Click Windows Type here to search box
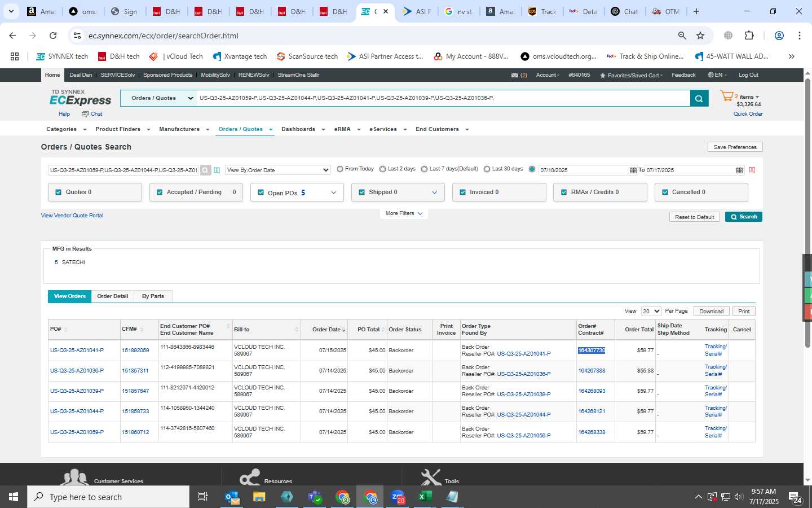Screen dimensions: 812x508 pos(108,497)
